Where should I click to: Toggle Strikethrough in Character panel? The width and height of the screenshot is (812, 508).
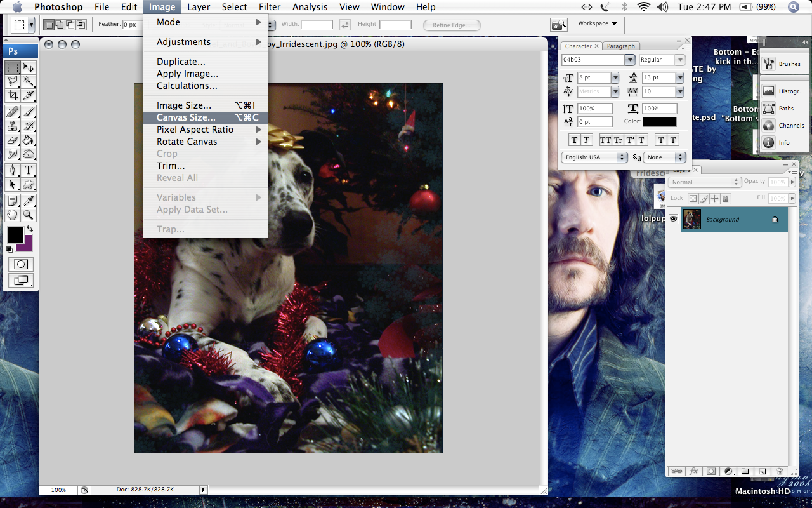(x=673, y=140)
